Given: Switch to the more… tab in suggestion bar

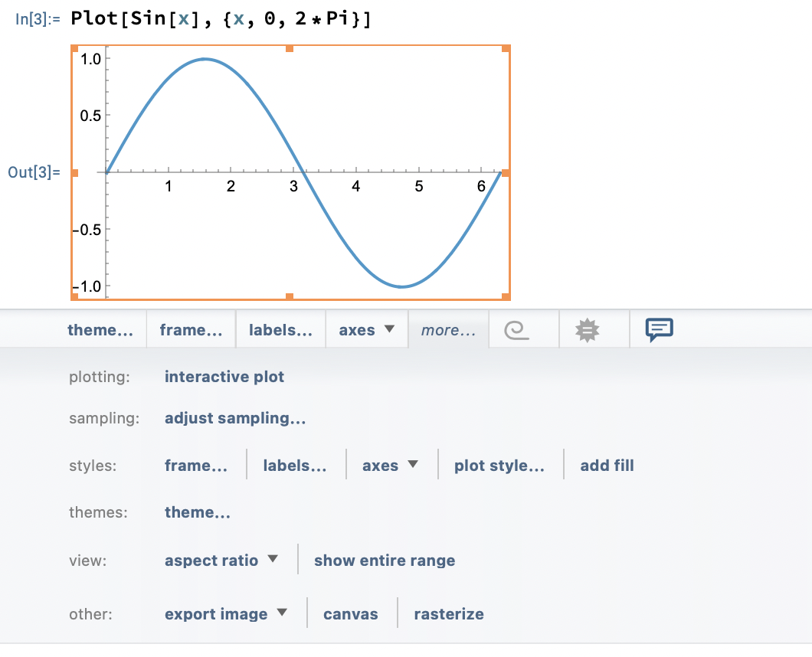Looking at the screenshot, I should click(447, 329).
